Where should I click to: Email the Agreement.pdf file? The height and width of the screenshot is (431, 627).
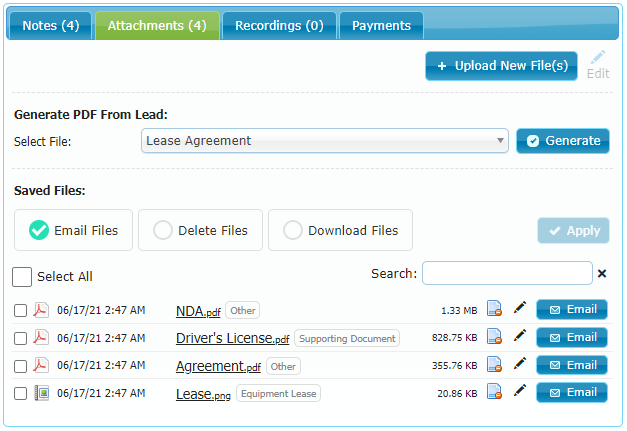[572, 365]
